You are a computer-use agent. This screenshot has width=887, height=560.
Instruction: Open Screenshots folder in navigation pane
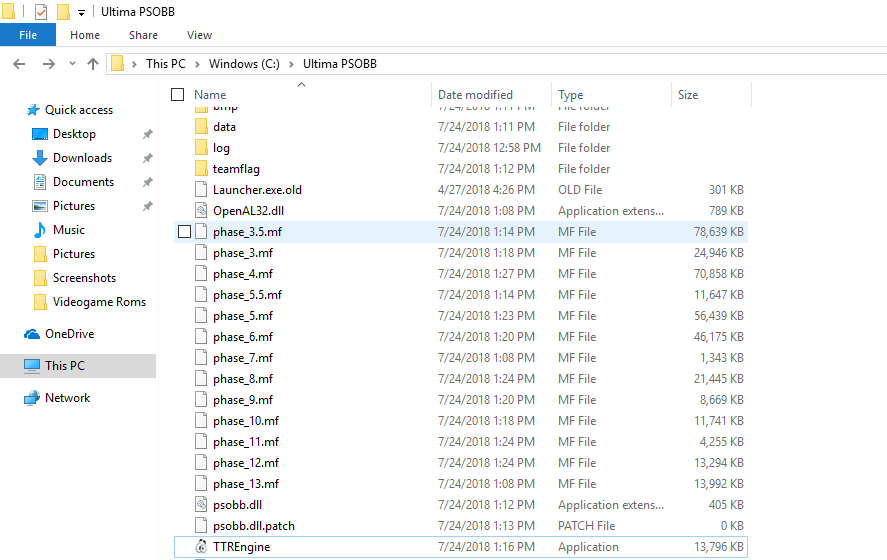pyautogui.click(x=84, y=278)
